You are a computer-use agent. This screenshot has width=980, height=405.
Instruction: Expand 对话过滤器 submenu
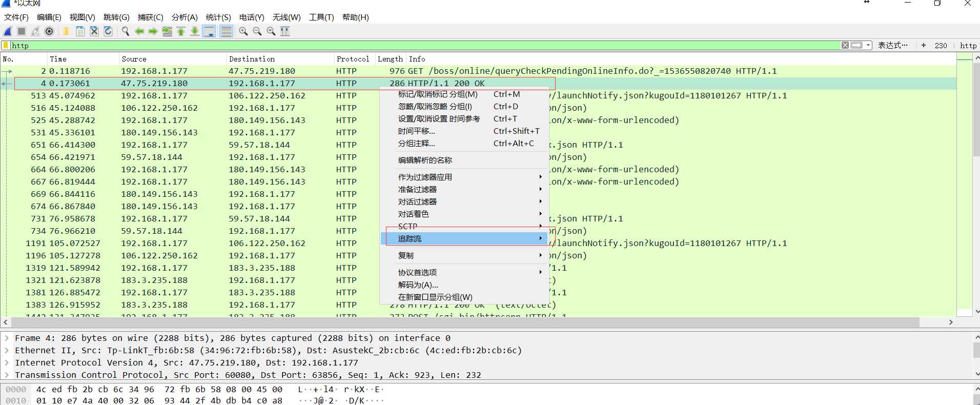[x=464, y=201]
